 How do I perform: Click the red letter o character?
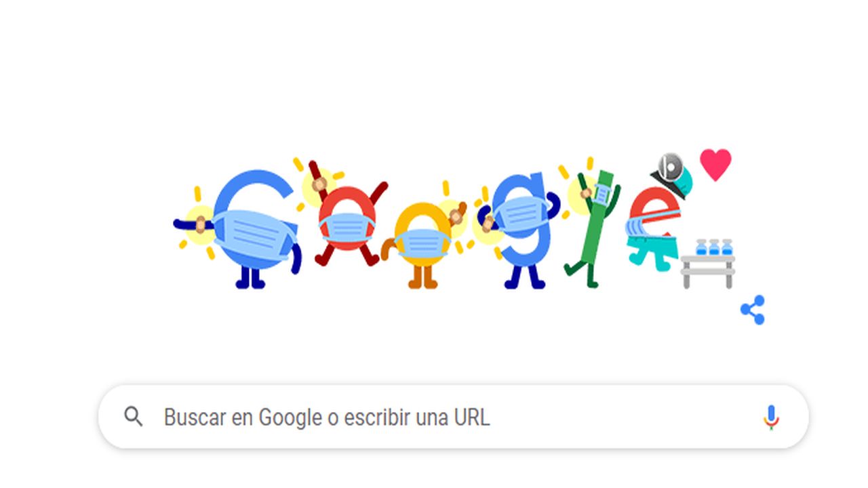point(347,217)
